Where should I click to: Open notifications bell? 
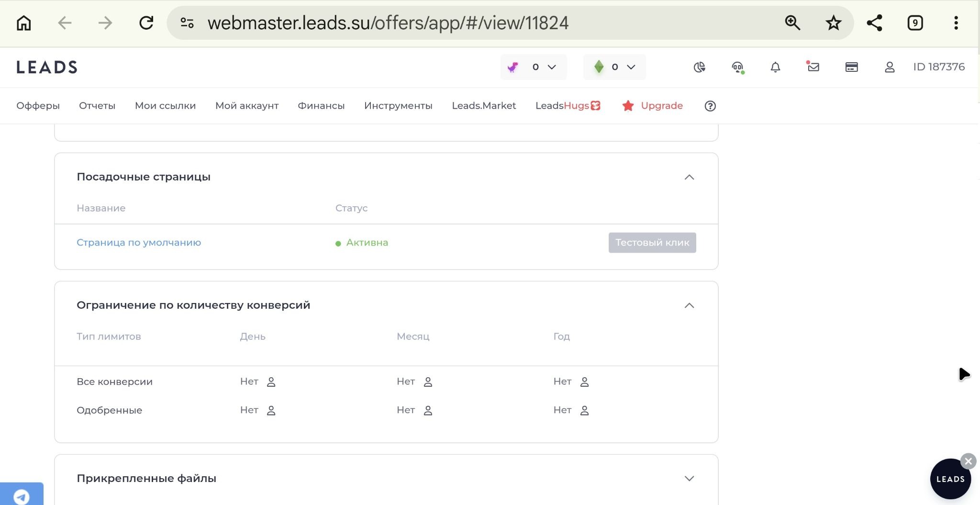coord(776,67)
